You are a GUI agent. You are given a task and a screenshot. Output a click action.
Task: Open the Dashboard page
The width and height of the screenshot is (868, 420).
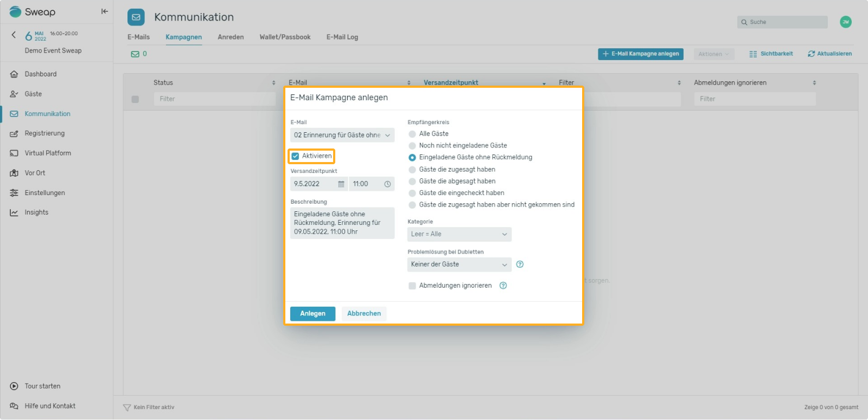[41, 74]
